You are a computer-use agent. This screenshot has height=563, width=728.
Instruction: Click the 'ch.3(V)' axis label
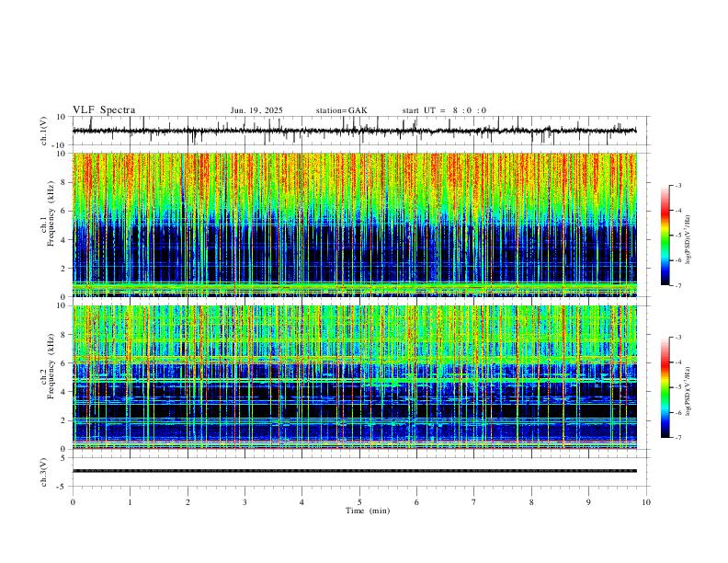[44, 473]
